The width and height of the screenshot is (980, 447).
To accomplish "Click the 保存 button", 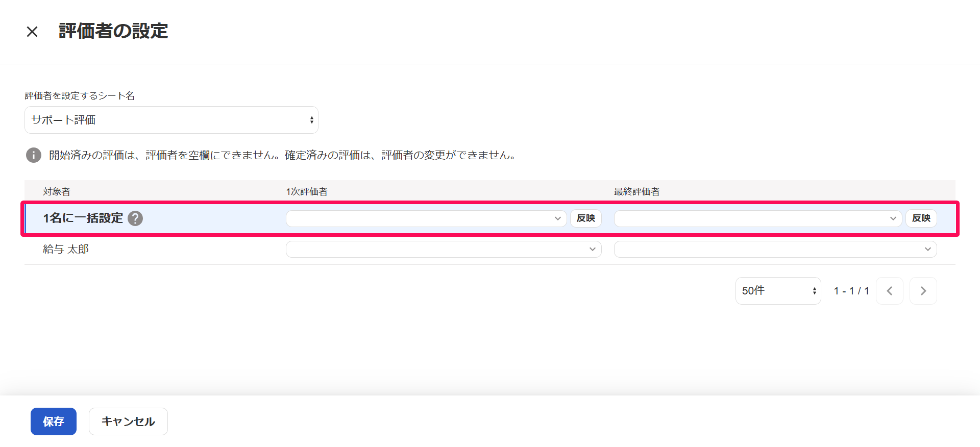I will (54, 421).
